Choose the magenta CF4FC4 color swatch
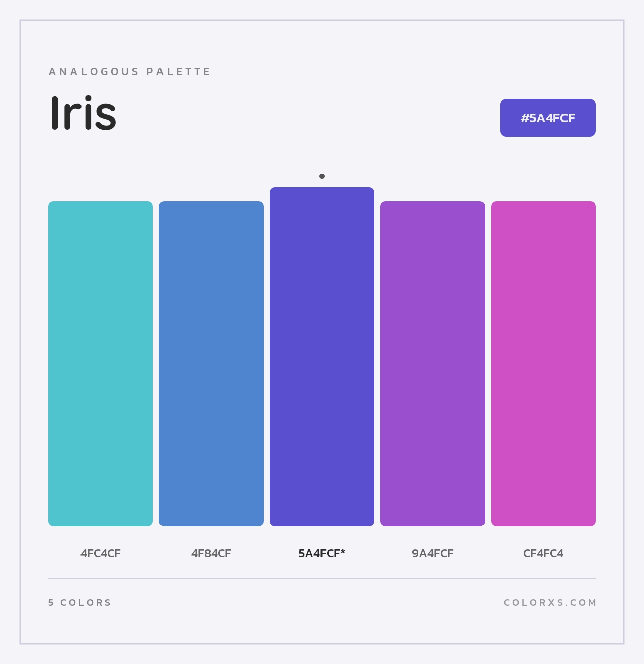644x664 pixels. click(543, 364)
